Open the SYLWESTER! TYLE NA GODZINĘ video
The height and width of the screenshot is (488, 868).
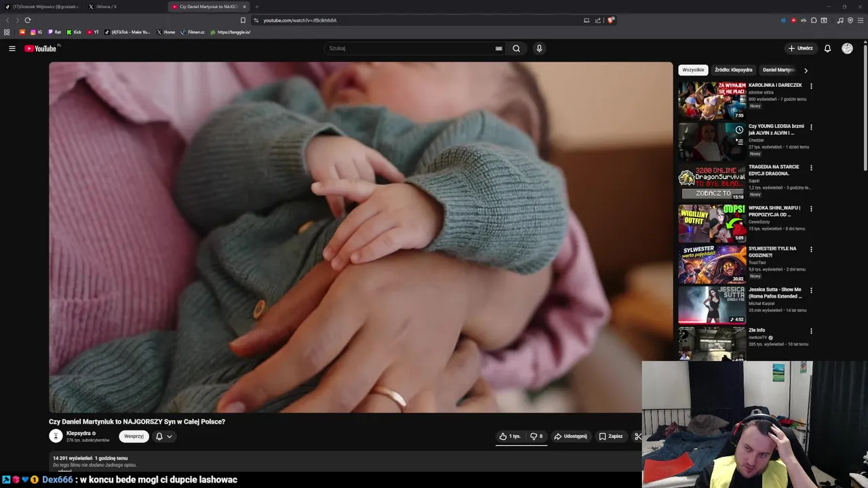coord(772,251)
